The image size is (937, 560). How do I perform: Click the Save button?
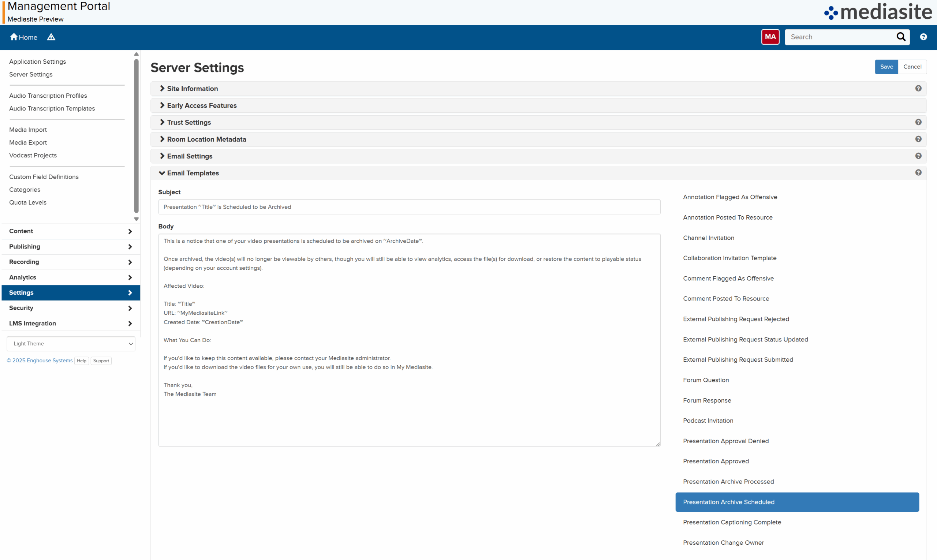[x=886, y=67]
